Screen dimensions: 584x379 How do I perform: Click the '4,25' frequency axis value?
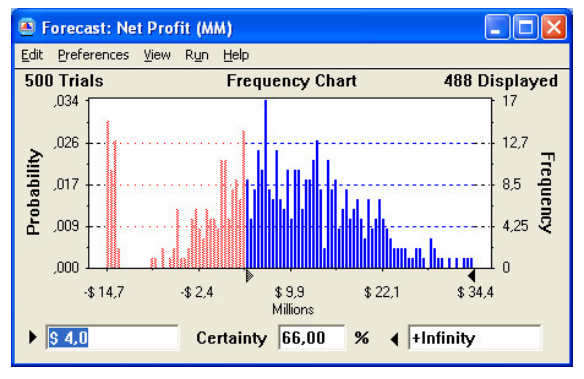(515, 226)
